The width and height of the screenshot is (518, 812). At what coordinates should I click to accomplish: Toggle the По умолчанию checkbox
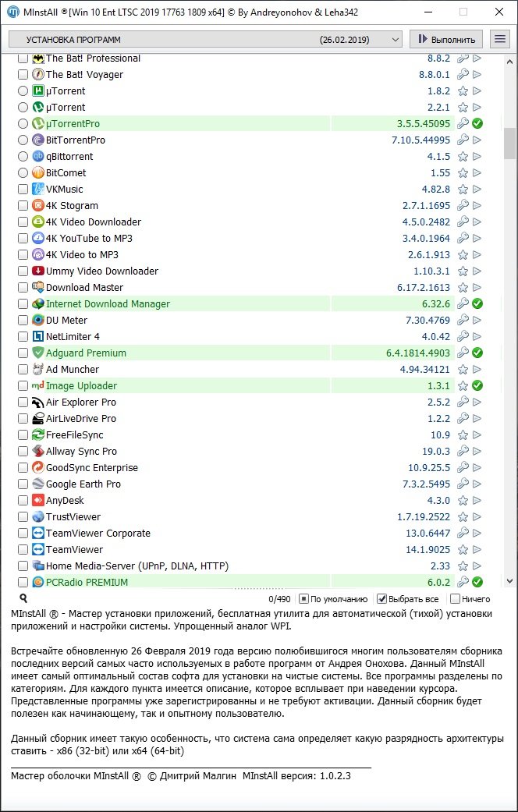(304, 599)
